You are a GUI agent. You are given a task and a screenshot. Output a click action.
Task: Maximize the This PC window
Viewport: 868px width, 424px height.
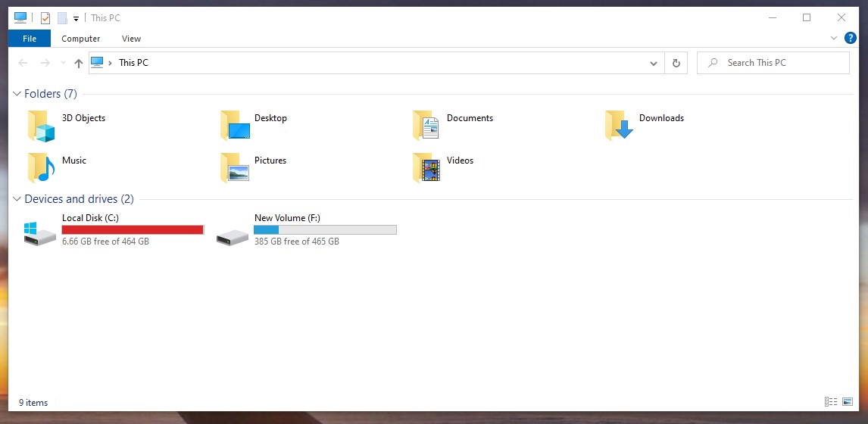807,17
